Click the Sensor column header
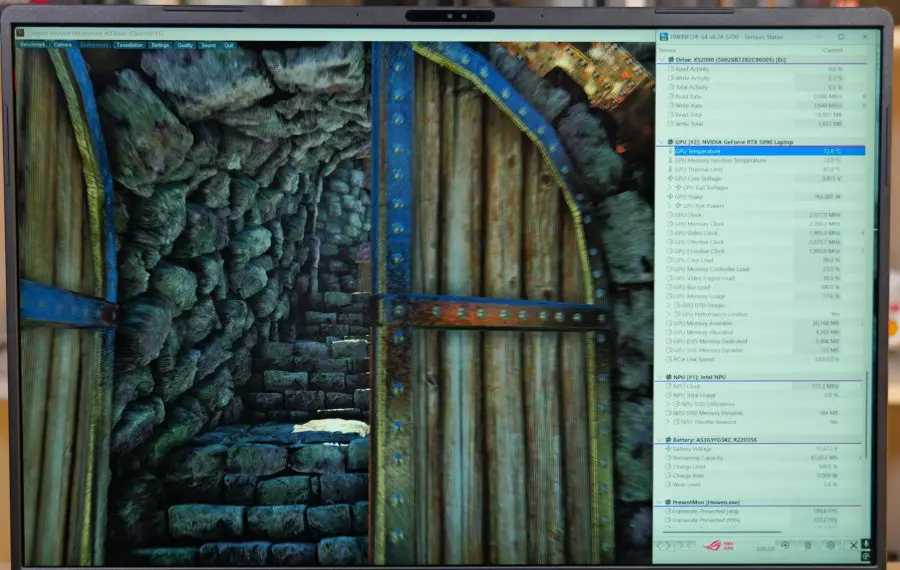Image resolution: width=900 pixels, height=570 pixels. point(668,51)
